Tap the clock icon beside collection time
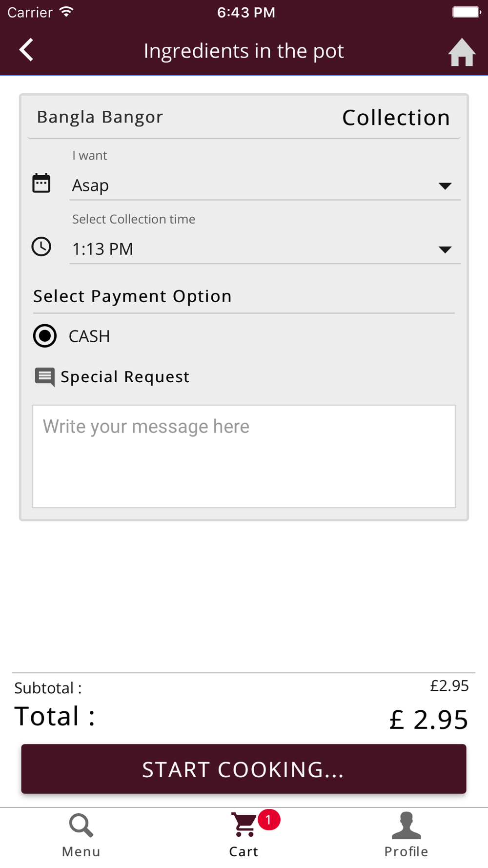This screenshot has height=868, width=488. 41,247
